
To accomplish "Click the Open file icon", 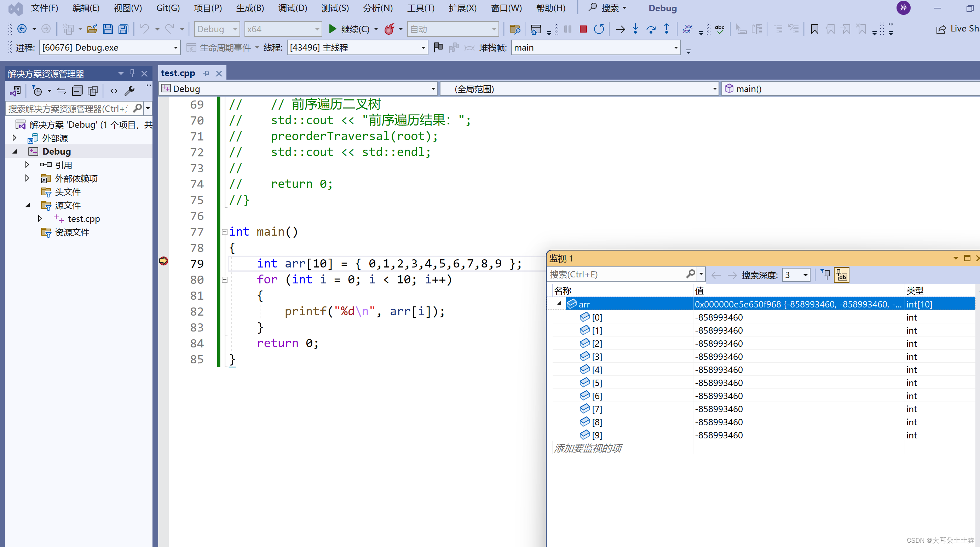I will [x=92, y=29].
